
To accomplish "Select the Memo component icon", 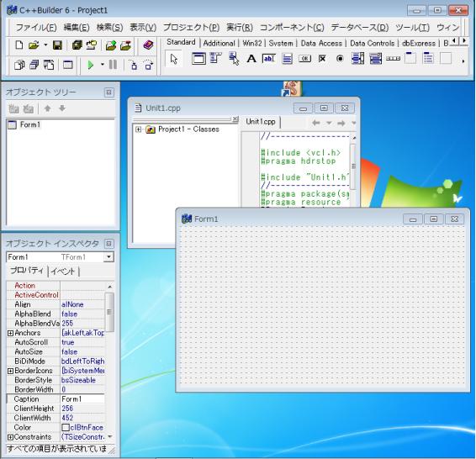I will pos(287,58).
